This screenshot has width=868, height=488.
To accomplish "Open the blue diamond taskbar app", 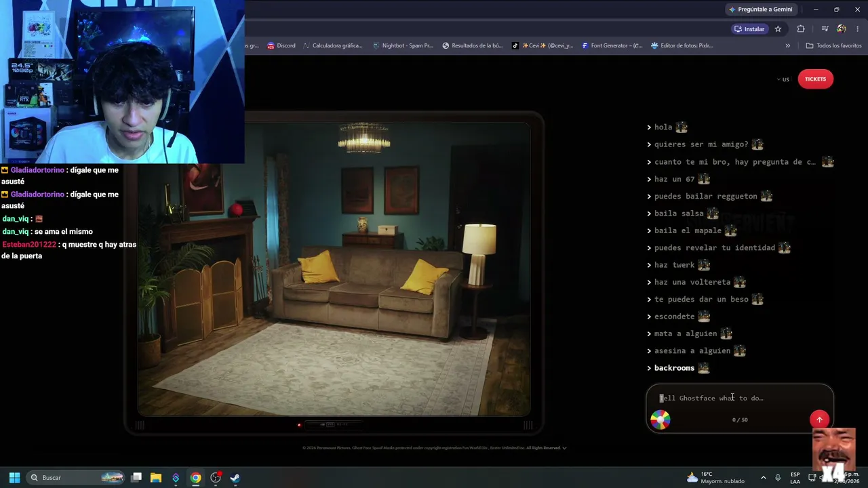I will [x=176, y=478].
